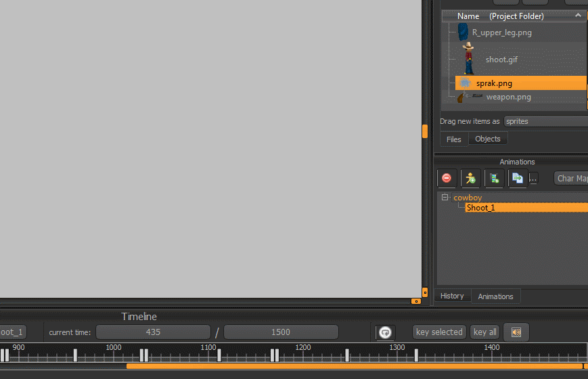This screenshot has height=379, width=588.
Task: Click the round icon left of key selected
Action: click(385, 332)
